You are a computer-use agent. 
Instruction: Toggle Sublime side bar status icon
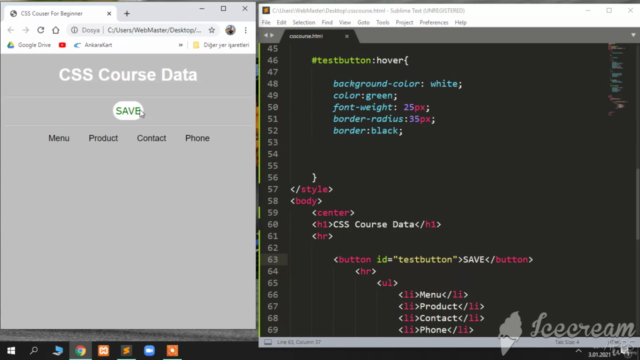pyautogui.click(x=268, y=342)
